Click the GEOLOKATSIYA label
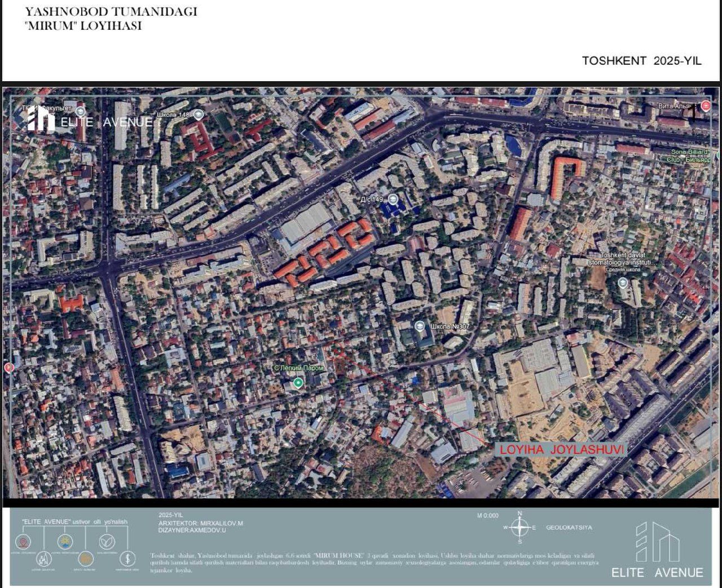The height and width of the screenshot is (588, 722). click(x=569, y=528)
